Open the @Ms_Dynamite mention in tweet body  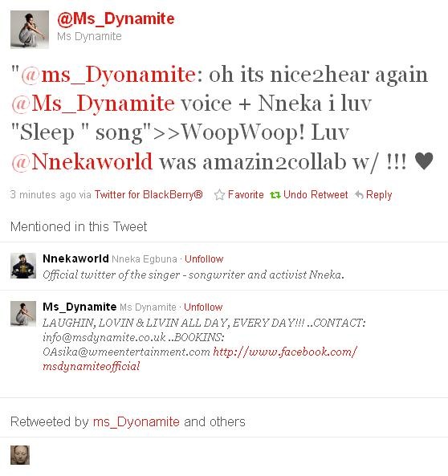[x=93, y=104]
